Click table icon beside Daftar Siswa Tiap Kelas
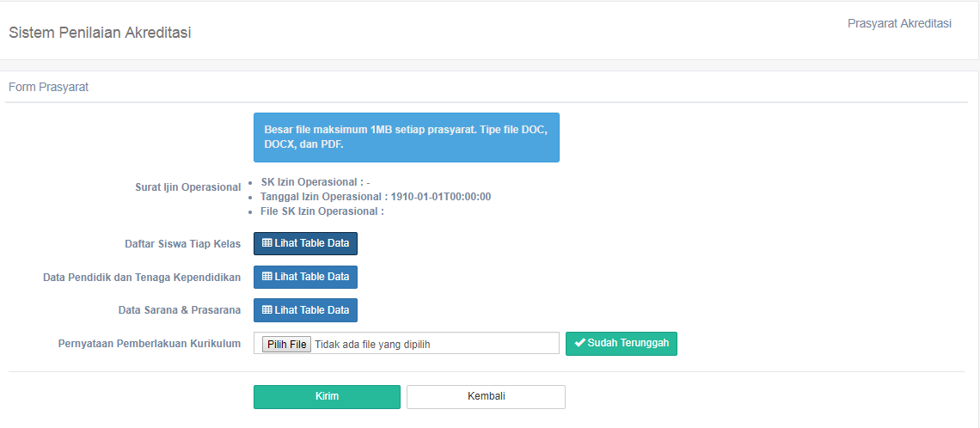The height and width of the screenshot is (428, 980). 266,244
